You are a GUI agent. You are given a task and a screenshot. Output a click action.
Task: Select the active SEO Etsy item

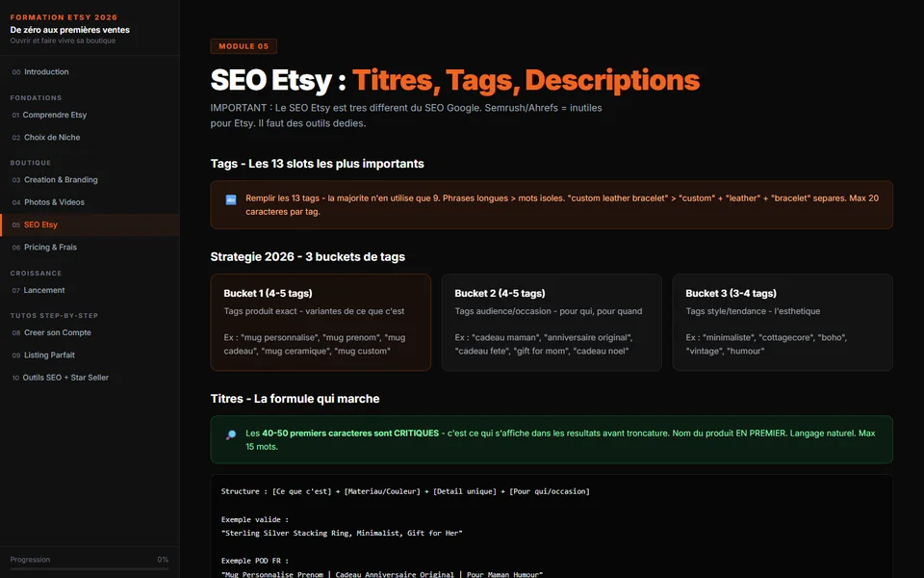[x=90, y=224]
